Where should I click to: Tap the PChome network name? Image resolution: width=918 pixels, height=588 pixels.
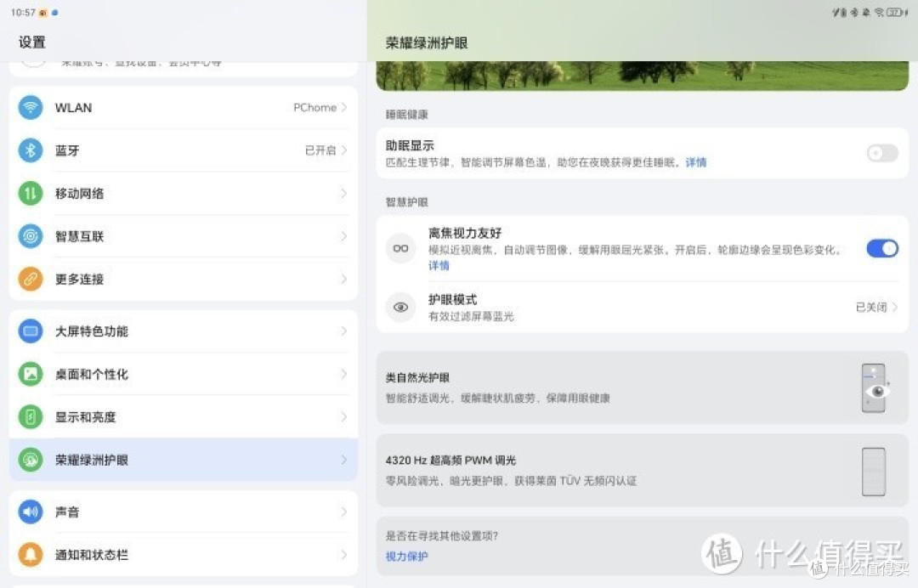click(315, 108)
